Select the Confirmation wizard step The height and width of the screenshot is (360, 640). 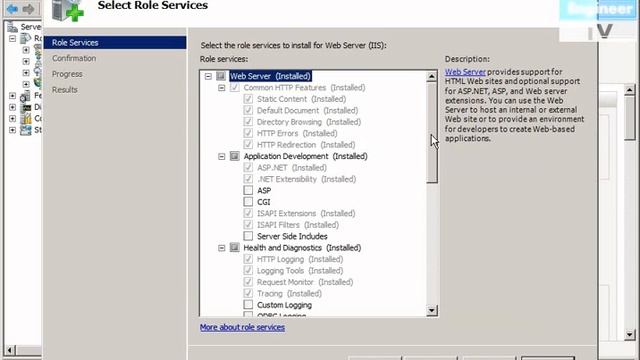tap(74, 58)
